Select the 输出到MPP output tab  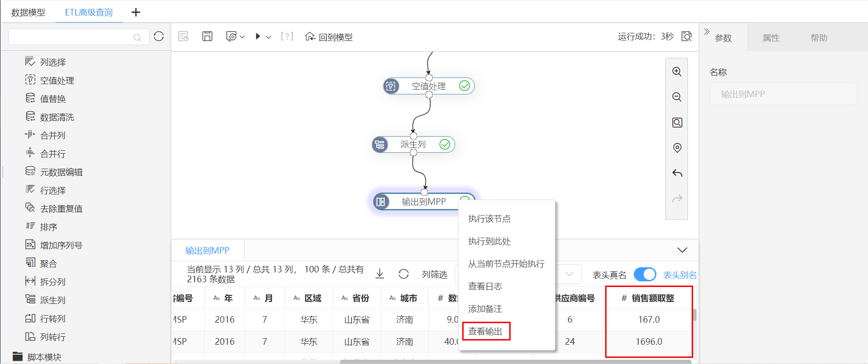(x=207, y=250)
